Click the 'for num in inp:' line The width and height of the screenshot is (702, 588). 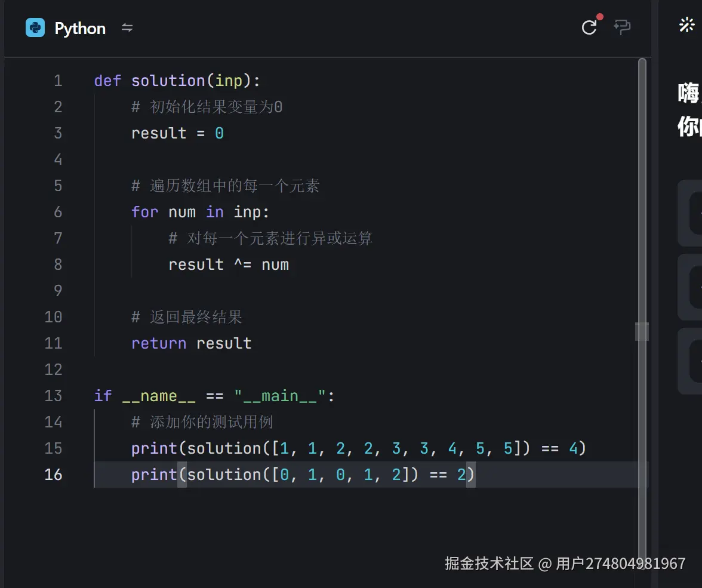click(x=200, y=212)
